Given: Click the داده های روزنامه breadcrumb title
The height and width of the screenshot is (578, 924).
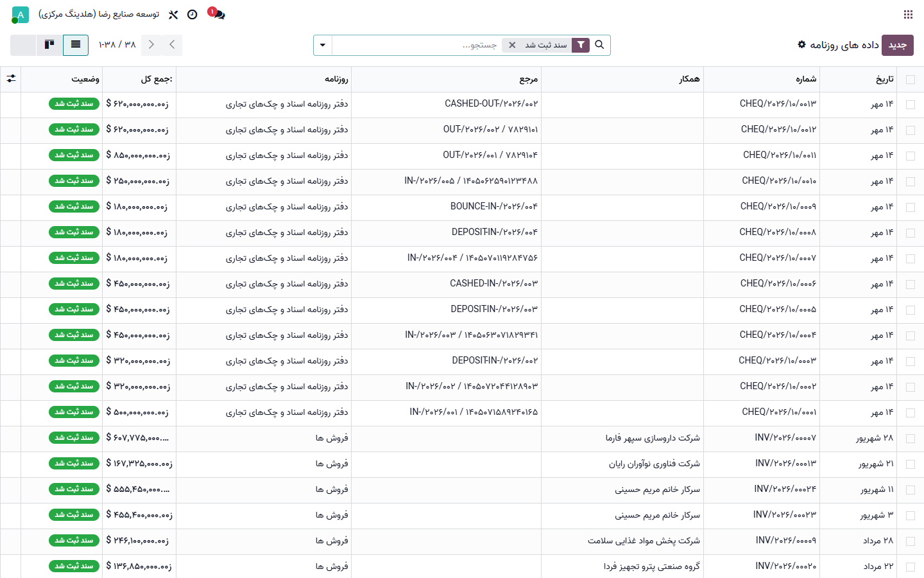Looking at the screenshot, I should point(844,45).
